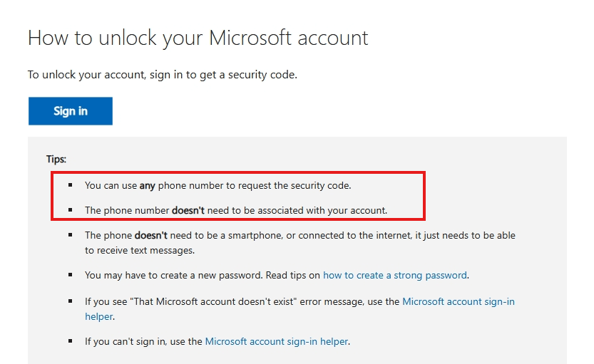Click the bullet beside The phone number doesn't need
This screenshot has width=594, height=364.
(71, 209)
